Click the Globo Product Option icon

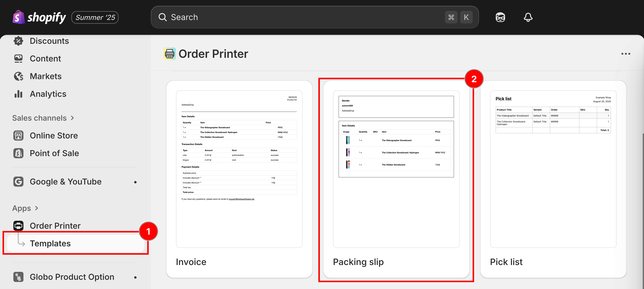pos(18,277)
